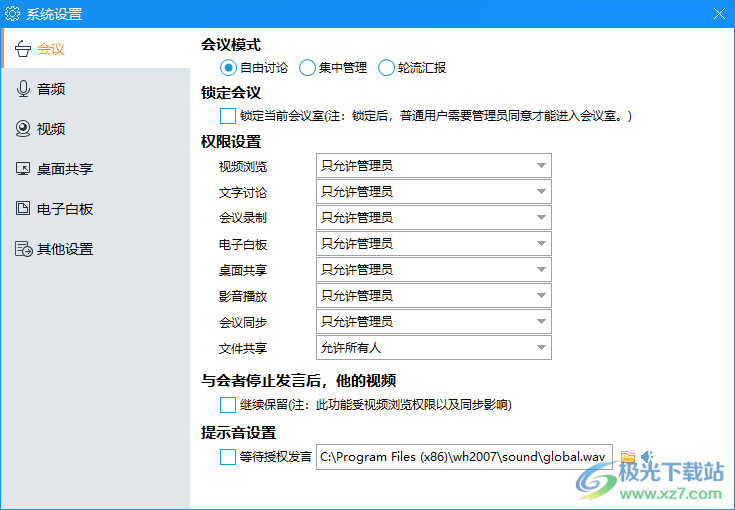Click the 与会者停止发言后,他的视频 heading
Viewport: 735px width, 510px height.
click(x=299, y=380)
